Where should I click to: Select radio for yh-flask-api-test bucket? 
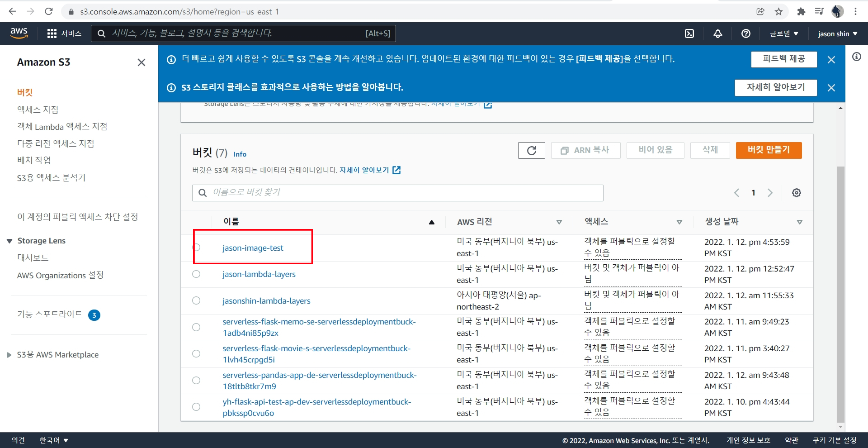point(196,407)
